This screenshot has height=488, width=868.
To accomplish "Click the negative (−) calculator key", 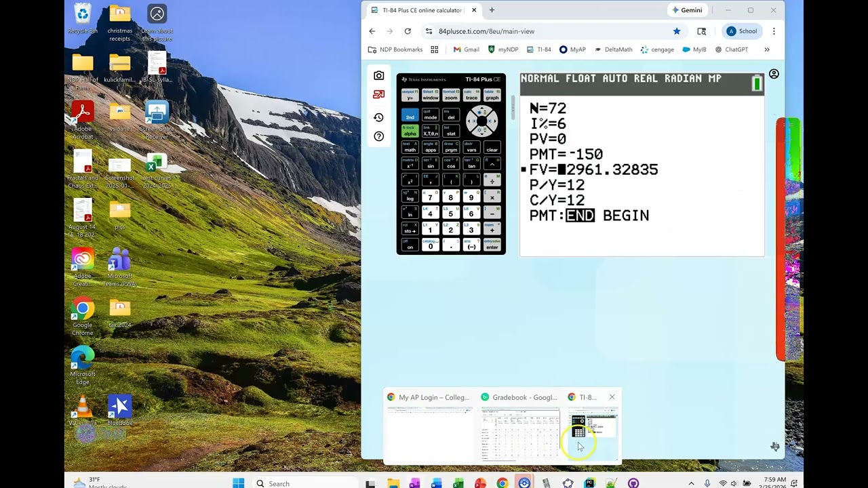I will 471,245.
